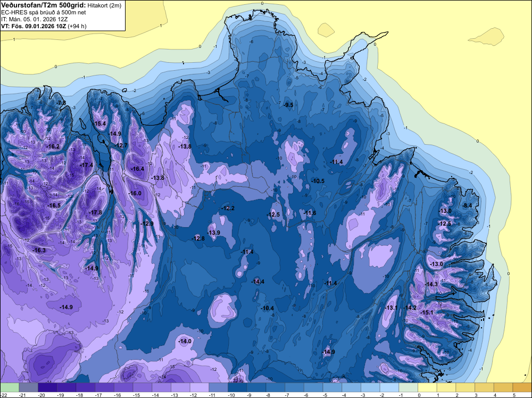
Task: Click the legend color swatch labeled -7
Action: coord(295,387)
